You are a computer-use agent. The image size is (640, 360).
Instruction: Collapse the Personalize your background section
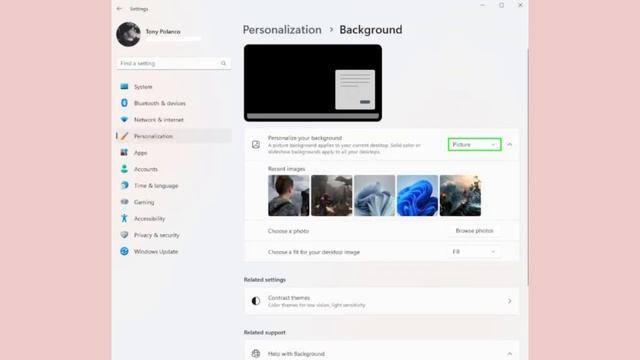[509, 144]
